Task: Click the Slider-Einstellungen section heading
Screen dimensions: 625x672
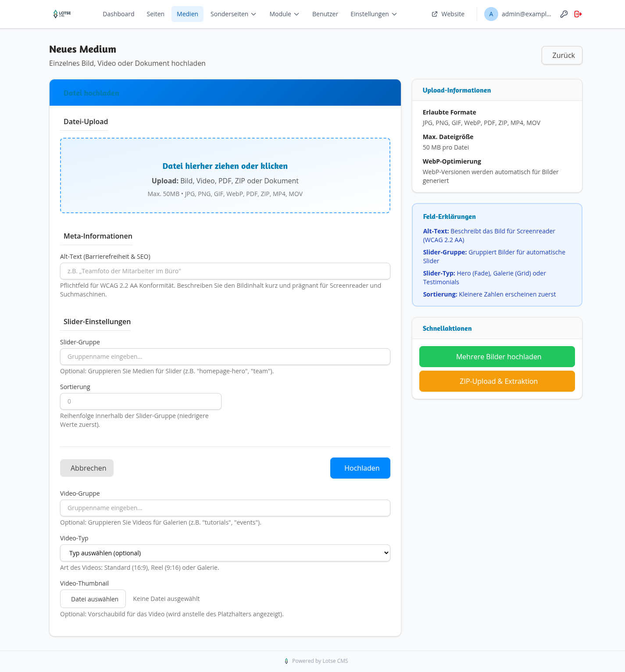Action: click(97, 322)
